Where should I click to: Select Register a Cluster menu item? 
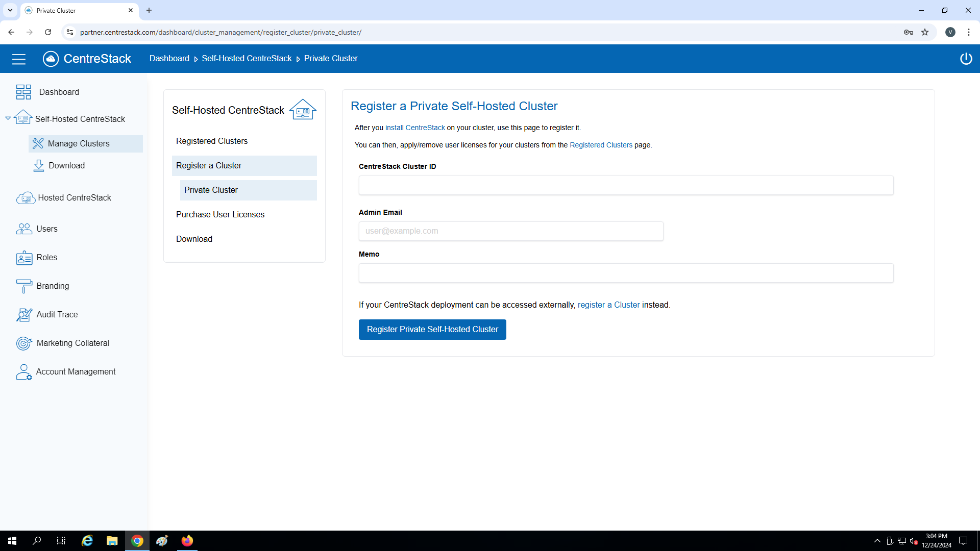(x=244, y=166)
